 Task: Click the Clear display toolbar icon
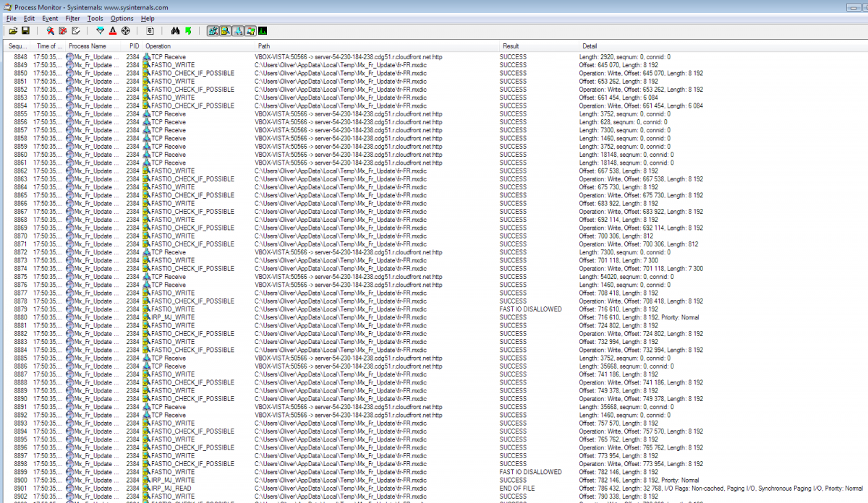pos(75,31)
